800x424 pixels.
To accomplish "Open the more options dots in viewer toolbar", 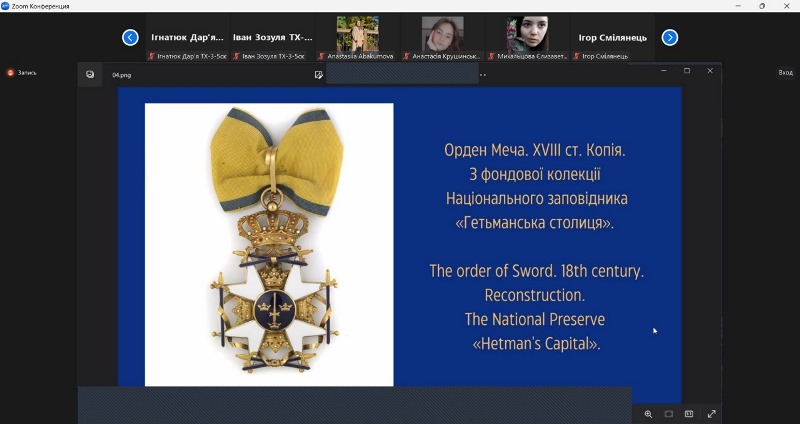I will point(483,75).
